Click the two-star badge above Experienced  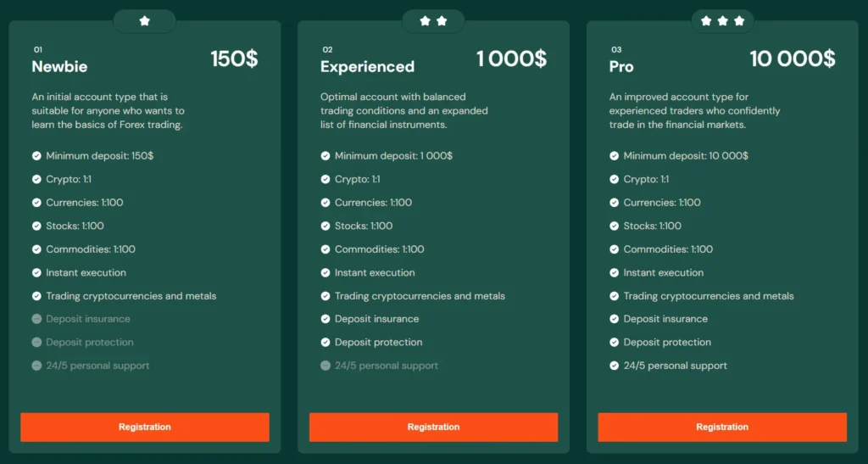coord(433,21)
